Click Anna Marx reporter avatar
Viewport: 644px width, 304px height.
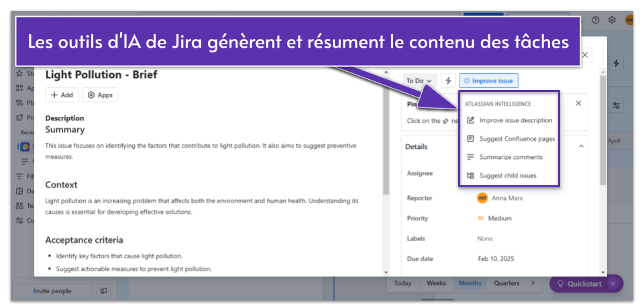coord(482,198)
